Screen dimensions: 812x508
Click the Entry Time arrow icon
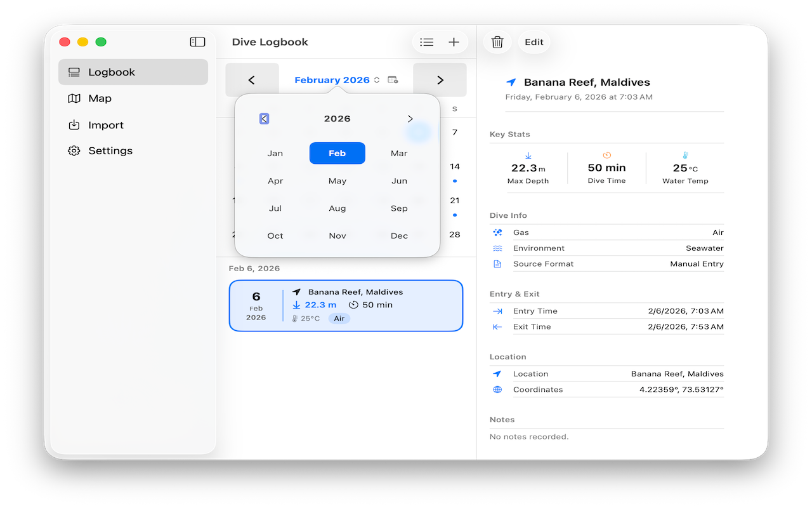pos(497,311)
